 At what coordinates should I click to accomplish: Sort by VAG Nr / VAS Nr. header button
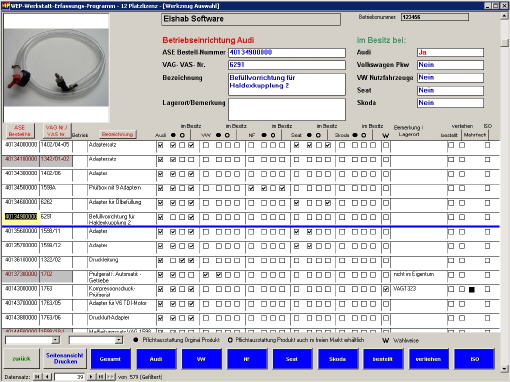click(x=56, y=131)
